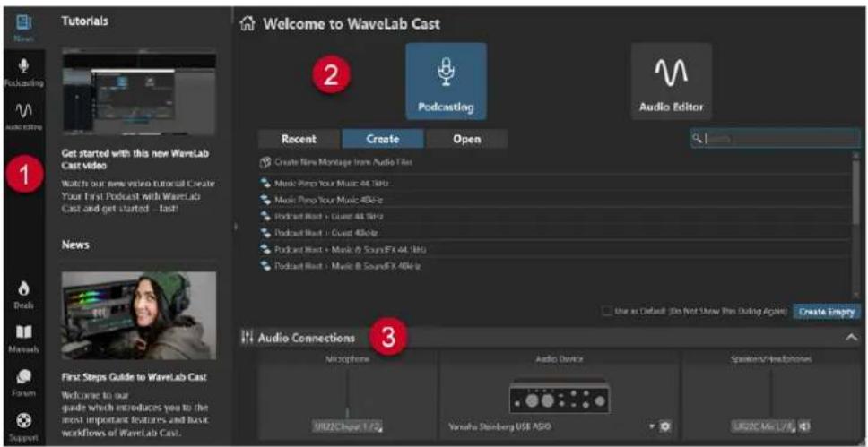The height and width of the screenshot is (447, 868).
Task: Click the Audio Connections mixer icon
Action: point(247,337)
